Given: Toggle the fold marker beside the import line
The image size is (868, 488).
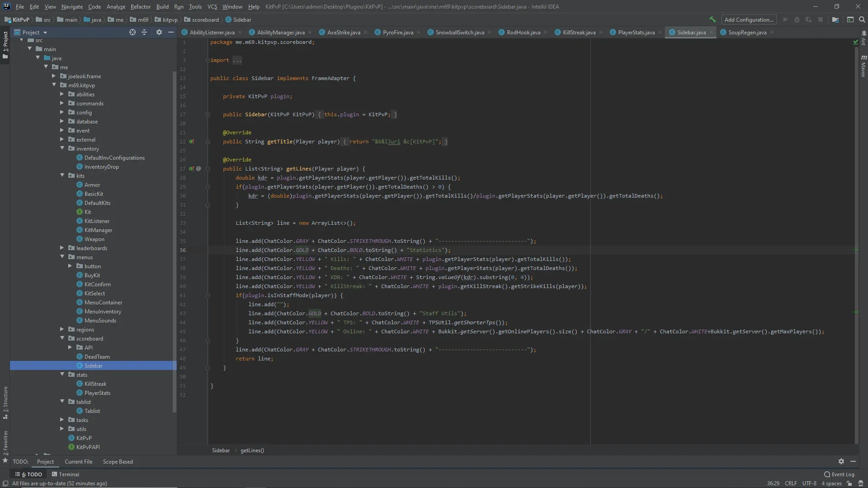Looking at the screenshot, I should (x=208, y=60).
